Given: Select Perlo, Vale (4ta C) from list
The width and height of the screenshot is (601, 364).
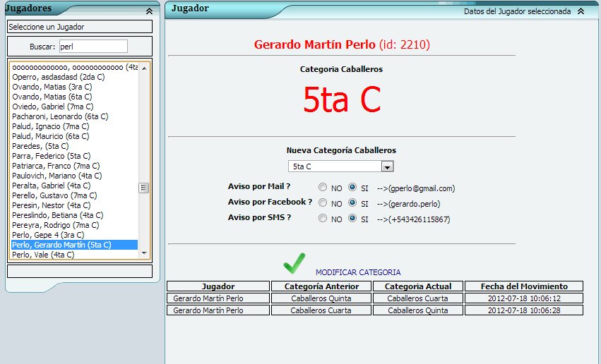Looking at the screenshot, I should coord(43,255).
